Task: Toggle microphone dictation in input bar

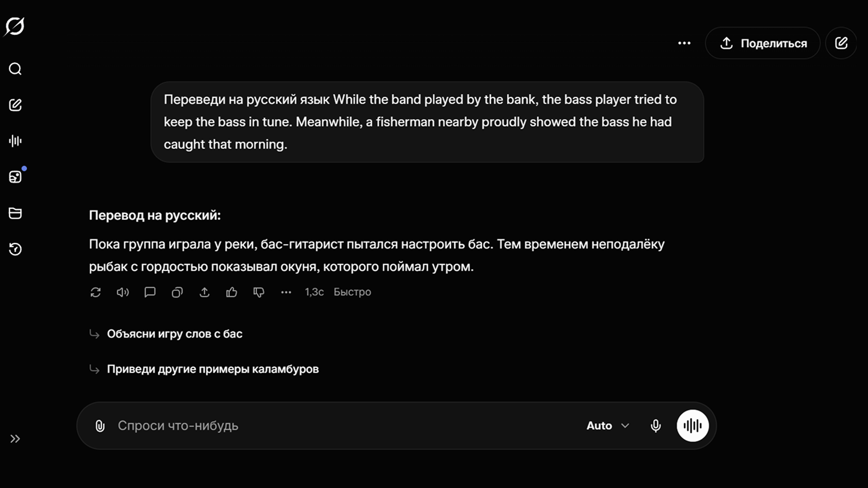Action: [656, 425]
